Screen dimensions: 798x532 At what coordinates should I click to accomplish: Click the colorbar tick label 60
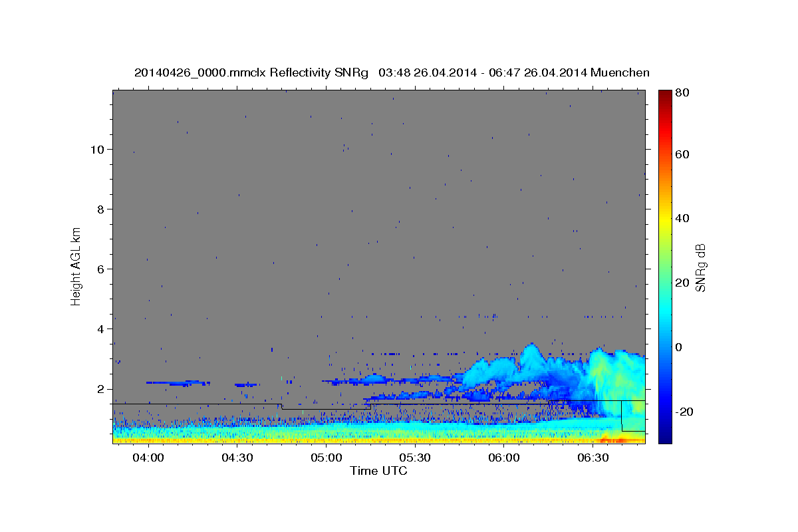click(682, 154)
